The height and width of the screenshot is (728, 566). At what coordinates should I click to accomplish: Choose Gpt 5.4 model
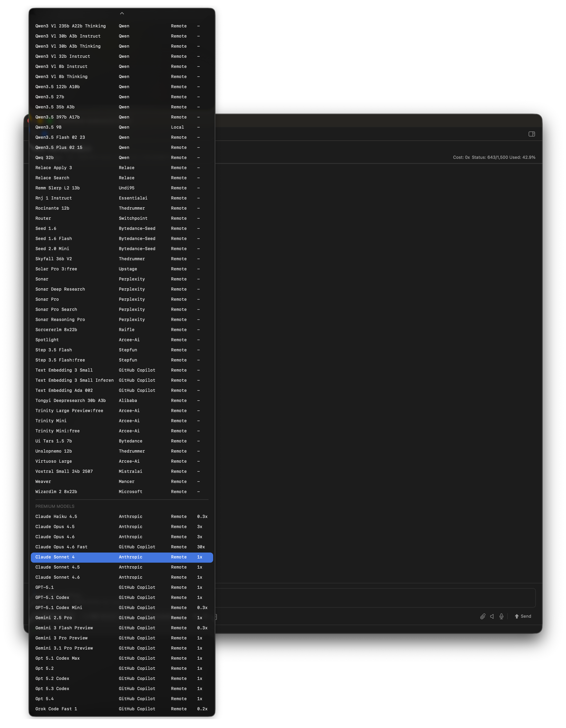[122, 699]
